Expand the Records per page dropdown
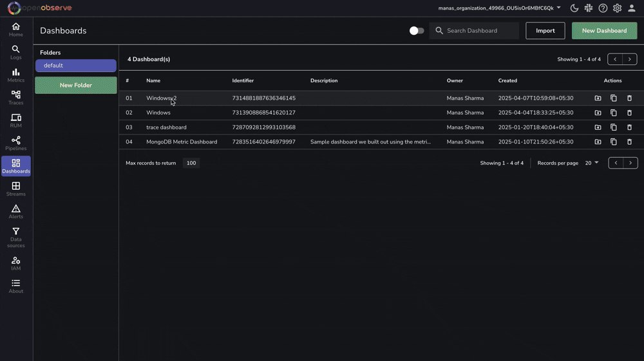This screenshot has width=644, height=361. (592, 163)
